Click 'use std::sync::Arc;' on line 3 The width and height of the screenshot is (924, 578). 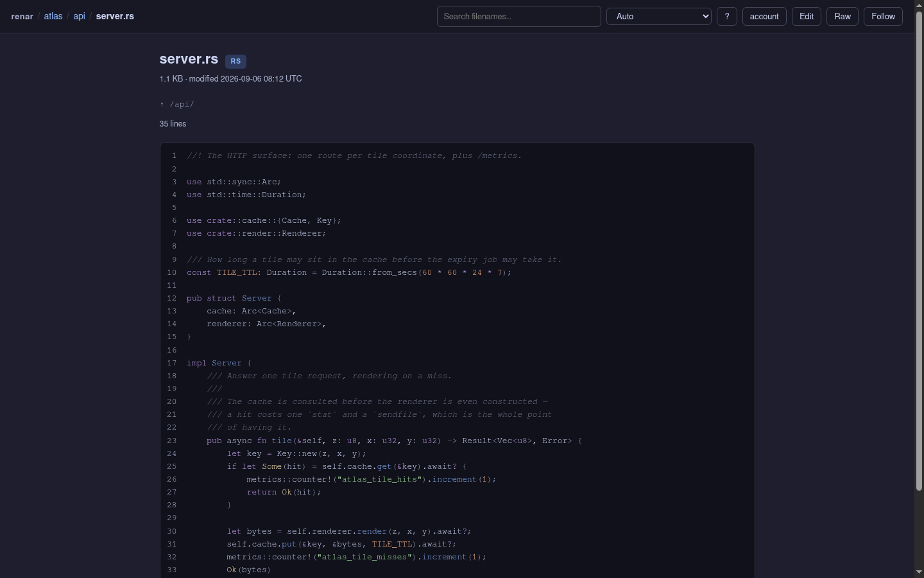click(234, 182)
